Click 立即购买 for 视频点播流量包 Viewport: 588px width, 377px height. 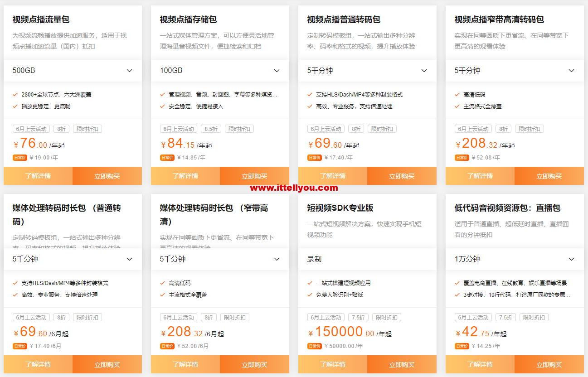click(x=107, y=176)
